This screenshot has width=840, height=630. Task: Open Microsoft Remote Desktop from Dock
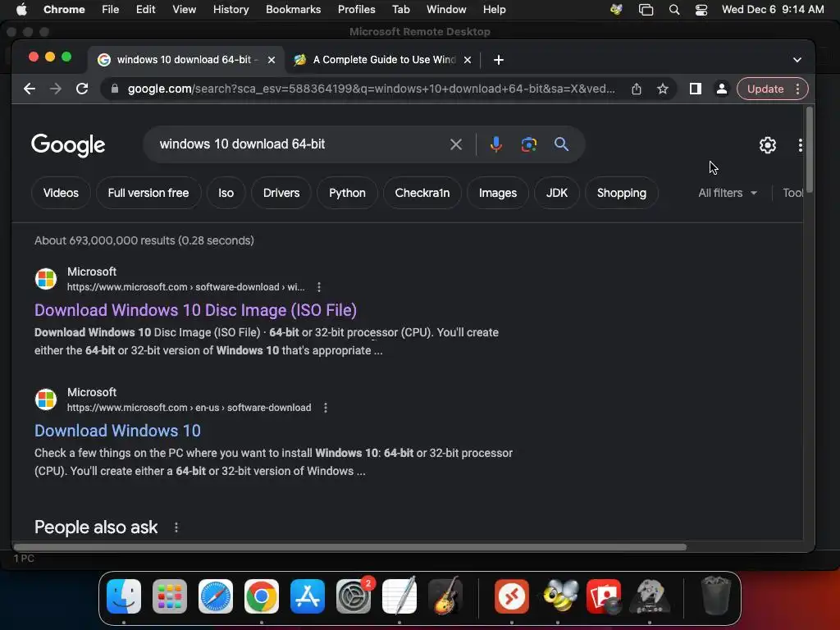click(x=512, y=596)
